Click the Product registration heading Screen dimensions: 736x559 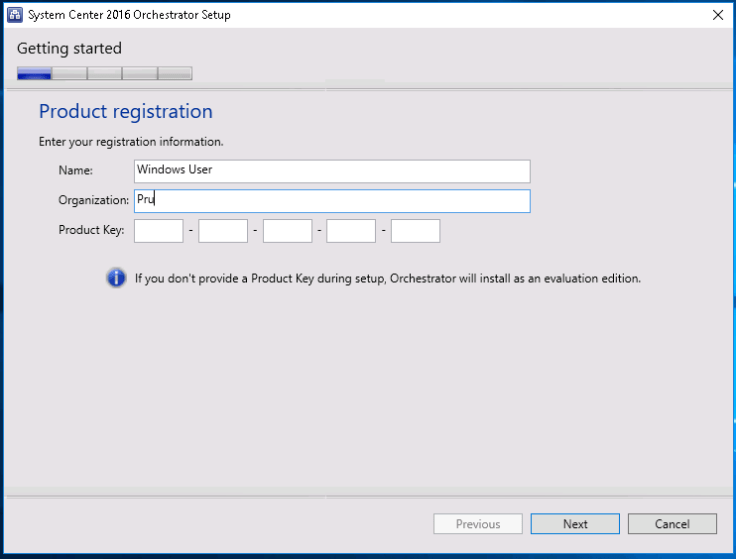[x=126, y=111]
